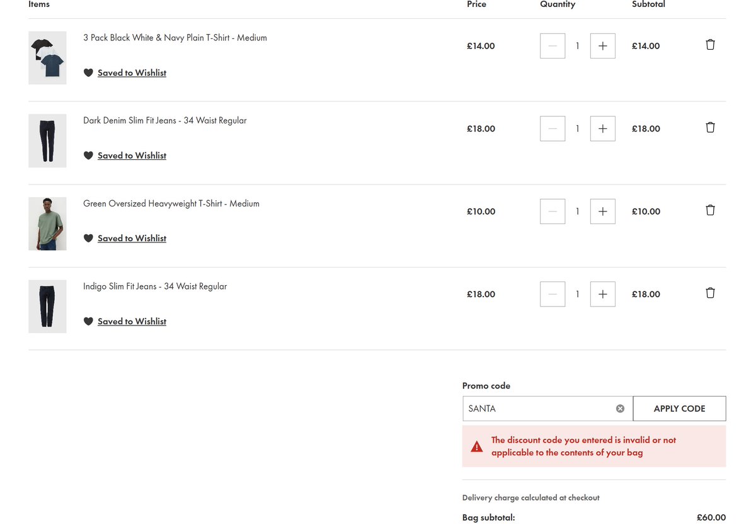This screenshot has width=756, height=532.
Task: Click the £14.00 subtotal of 3 Pack T-Shirt
Action: 646,46
